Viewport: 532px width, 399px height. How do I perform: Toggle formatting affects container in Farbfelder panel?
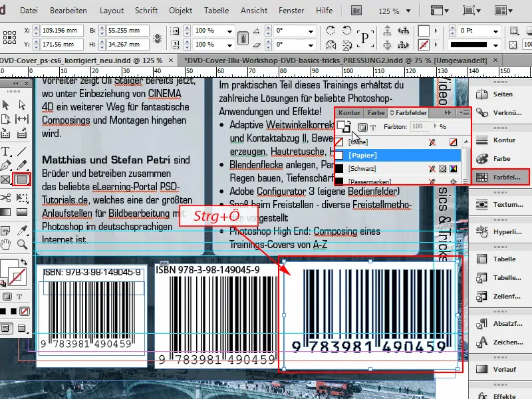(x=362, y=127)
